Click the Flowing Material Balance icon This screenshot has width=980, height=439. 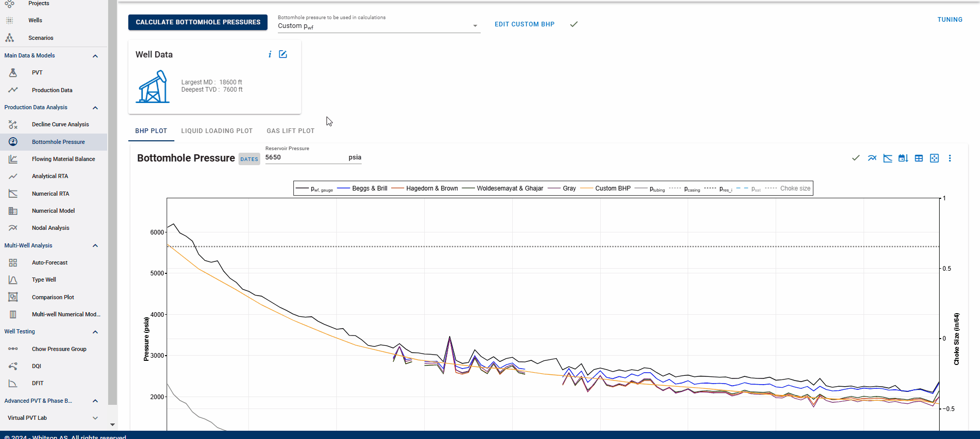[13, 159]
